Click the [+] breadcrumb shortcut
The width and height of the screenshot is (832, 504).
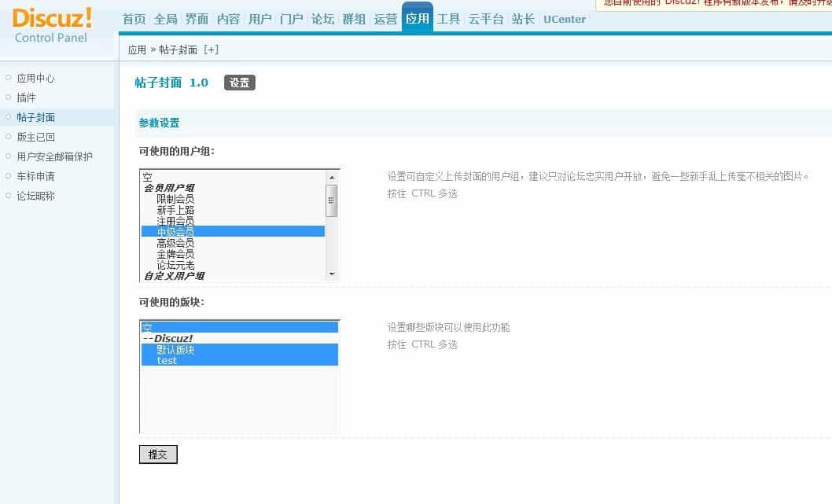211,49
